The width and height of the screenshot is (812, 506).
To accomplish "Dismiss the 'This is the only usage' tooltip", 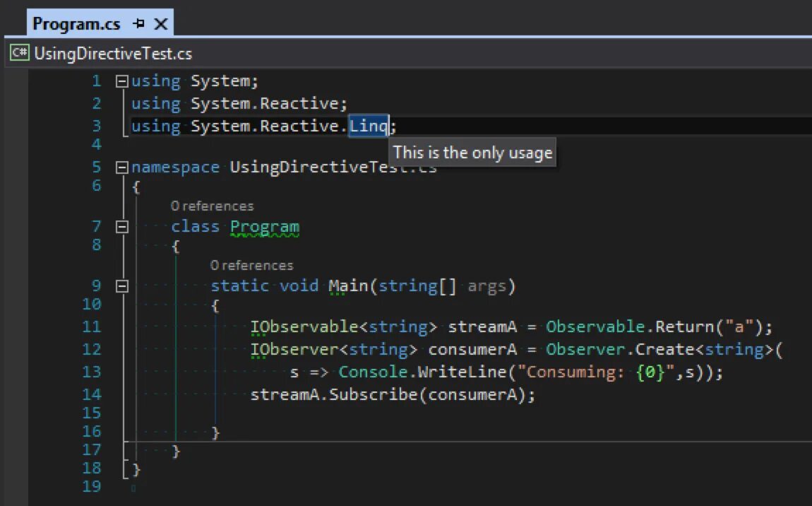I will (472, 152).
